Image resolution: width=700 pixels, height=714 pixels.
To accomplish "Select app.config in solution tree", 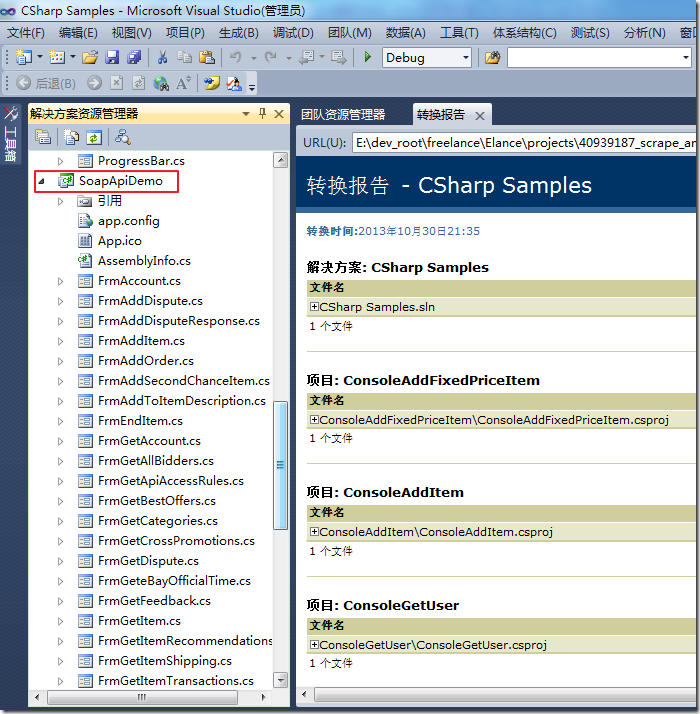I will pyautogui.click(x=128, y=221).
